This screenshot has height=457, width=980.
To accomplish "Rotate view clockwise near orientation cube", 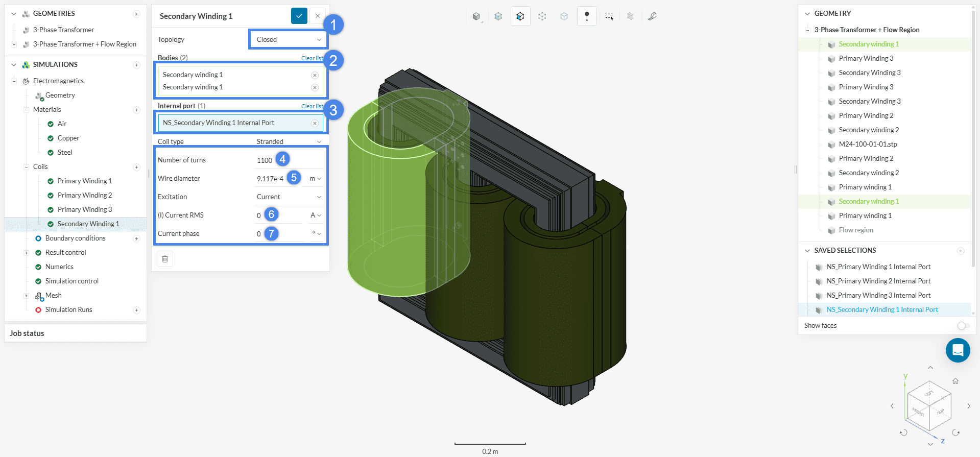I will click(x=956, y=432).
